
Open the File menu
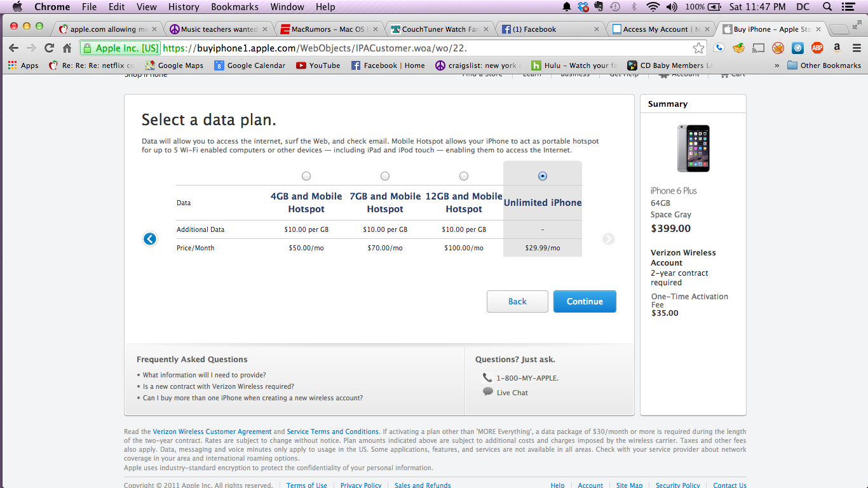[x=89, y=7]
